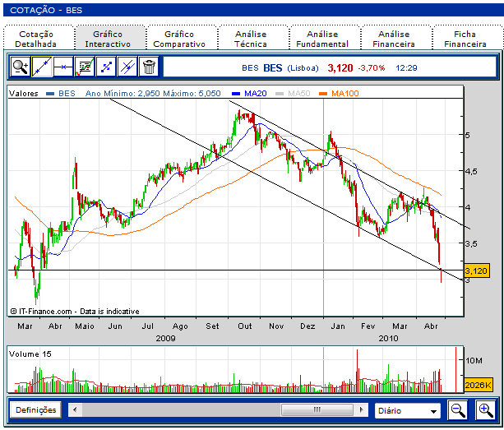504x430 pixels.
Task: Click the MA100 legend entry
Action: [339, 94]
